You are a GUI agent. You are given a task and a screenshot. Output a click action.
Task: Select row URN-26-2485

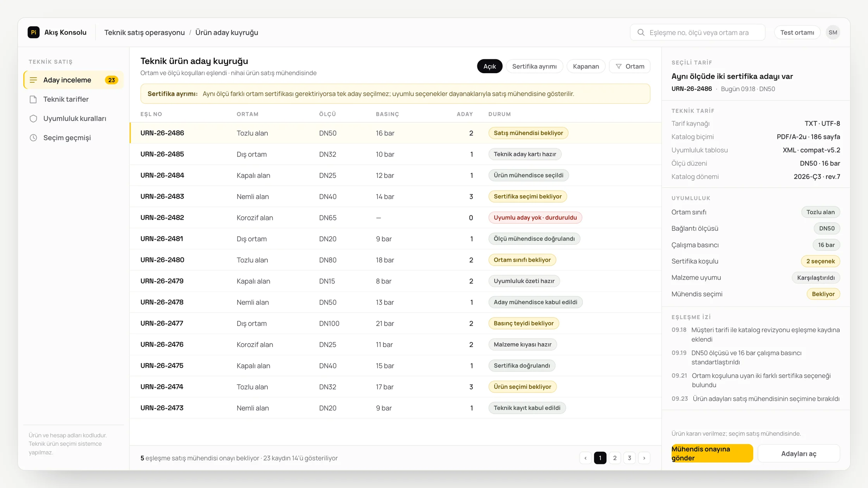(395, 154)
